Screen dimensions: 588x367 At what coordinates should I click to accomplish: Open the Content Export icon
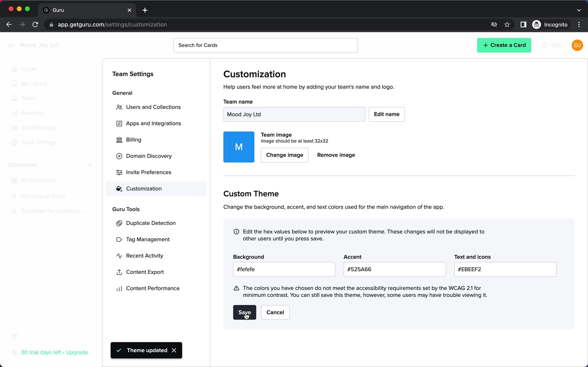[x=119, y=272]
